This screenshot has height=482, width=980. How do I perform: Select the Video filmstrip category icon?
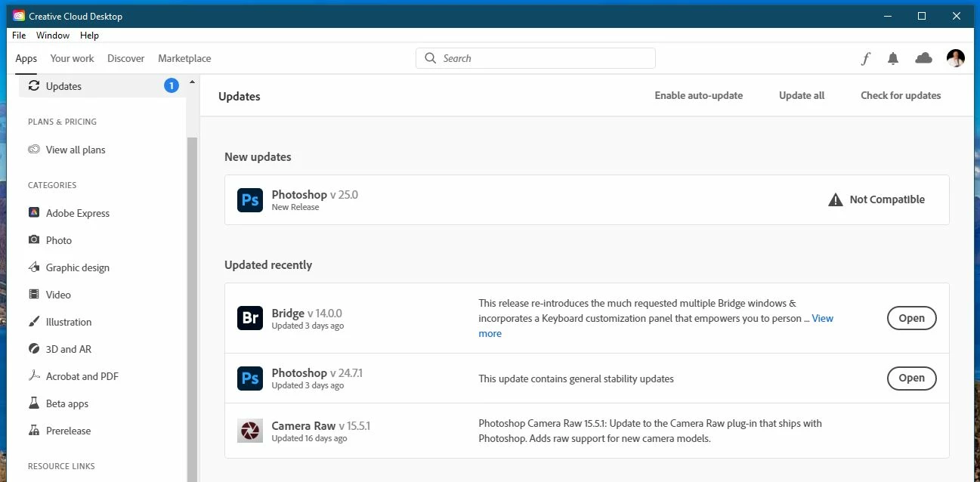coord(34,295)
